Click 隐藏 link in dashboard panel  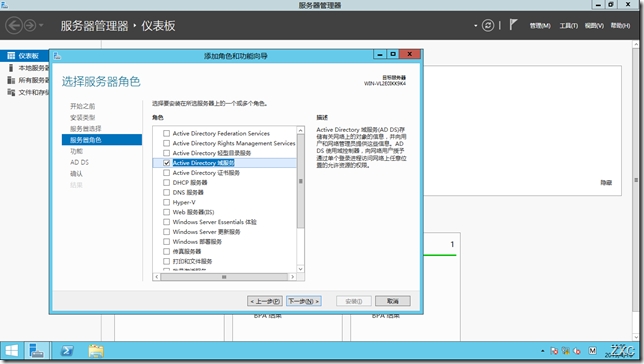pyautogui.click(x=606, y=182)
